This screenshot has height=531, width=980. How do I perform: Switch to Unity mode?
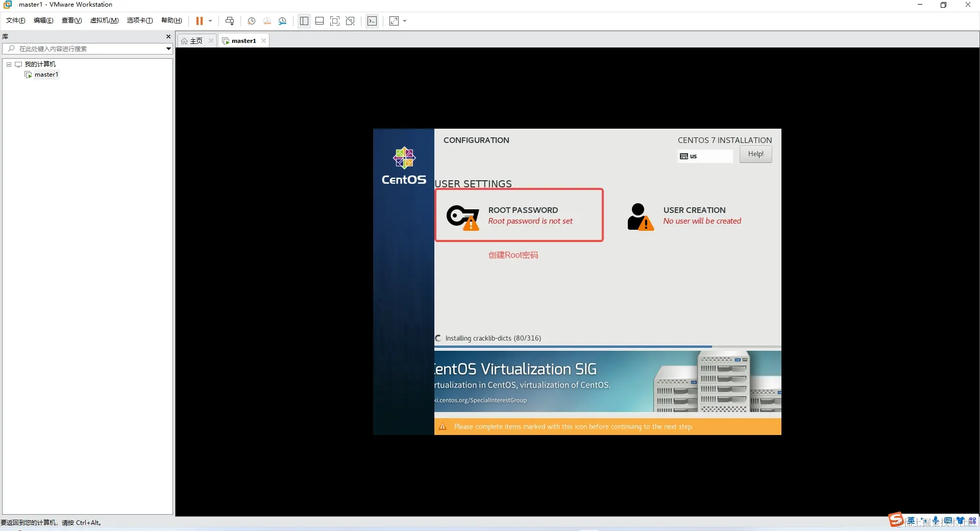(350, 21)
